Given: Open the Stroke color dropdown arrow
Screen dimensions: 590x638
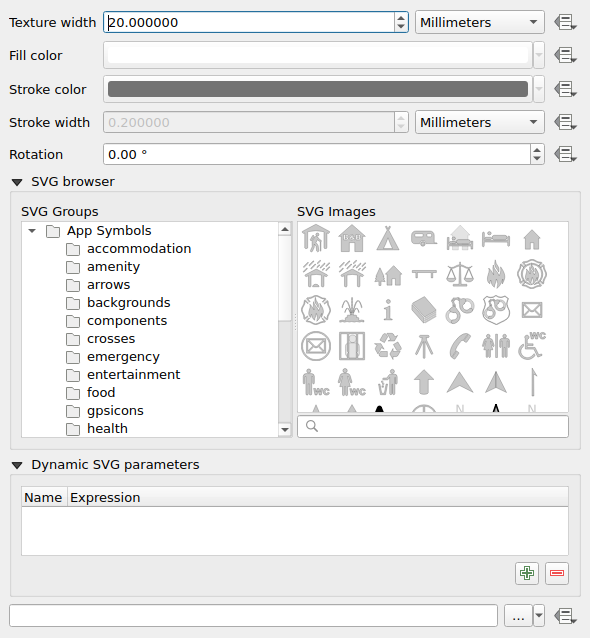Looking at the screenshot, I should coord(539,89).
